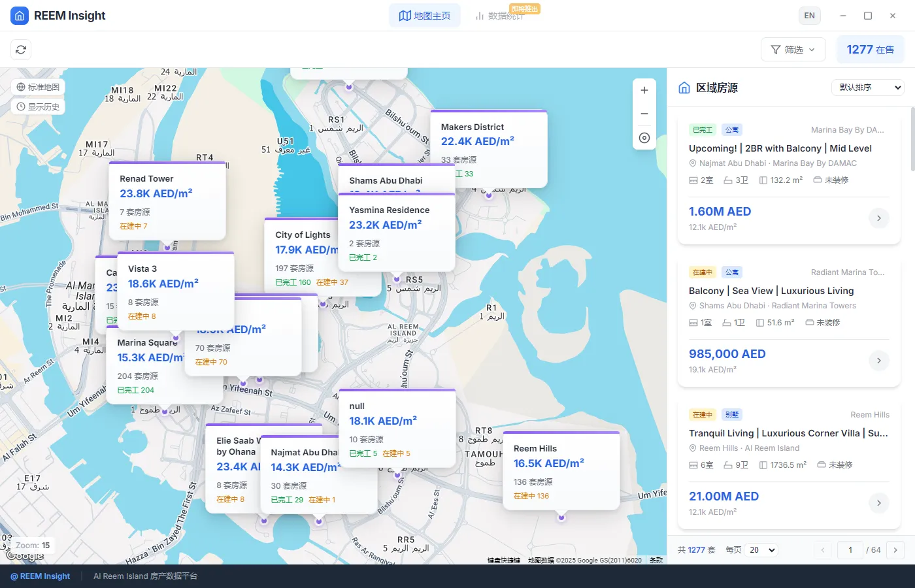Click the map marker pin below Reem Hills card
Screen dimensions: 915x588
(561, 517)
